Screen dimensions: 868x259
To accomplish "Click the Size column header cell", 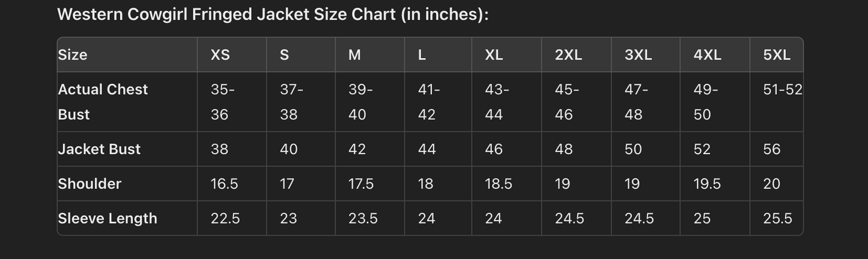I will (73, 55).
